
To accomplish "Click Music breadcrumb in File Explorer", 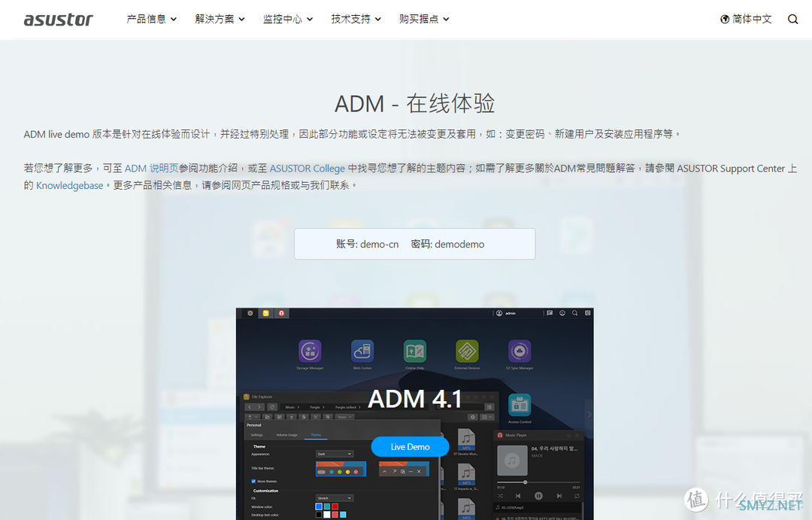I will click(290, 407).
